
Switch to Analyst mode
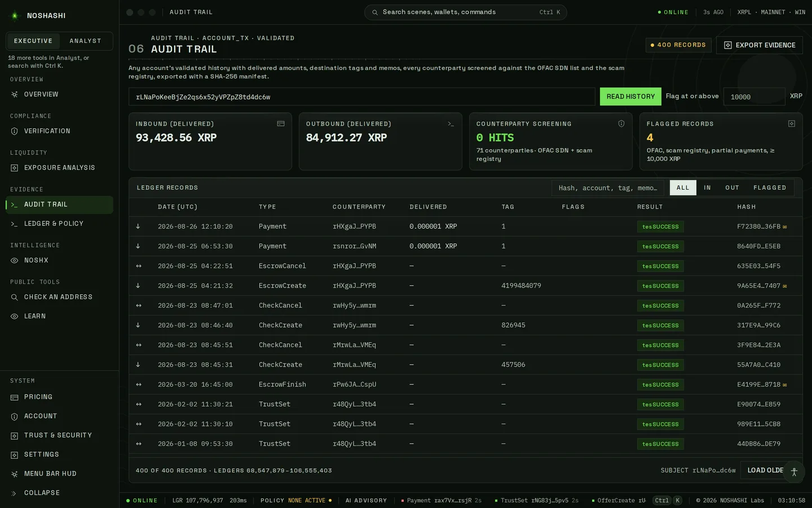pyautogui.click(x=86, y=41)
